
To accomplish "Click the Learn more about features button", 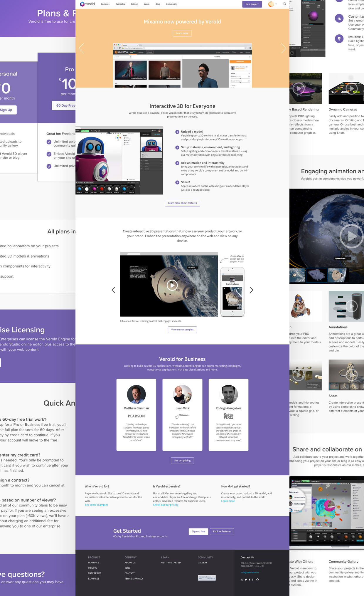I will click(182, 203).
